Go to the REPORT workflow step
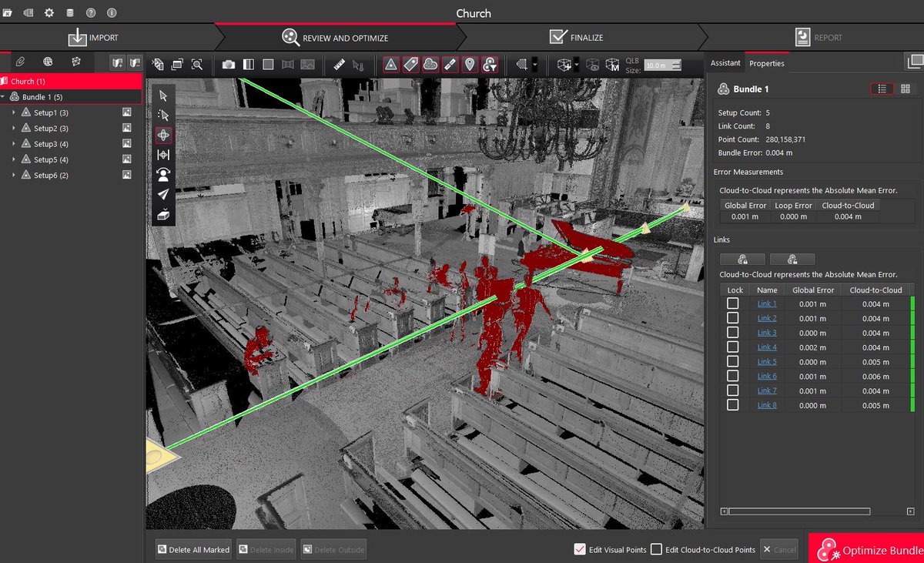The height and width of the screenshot is (563, 924). 818,37
